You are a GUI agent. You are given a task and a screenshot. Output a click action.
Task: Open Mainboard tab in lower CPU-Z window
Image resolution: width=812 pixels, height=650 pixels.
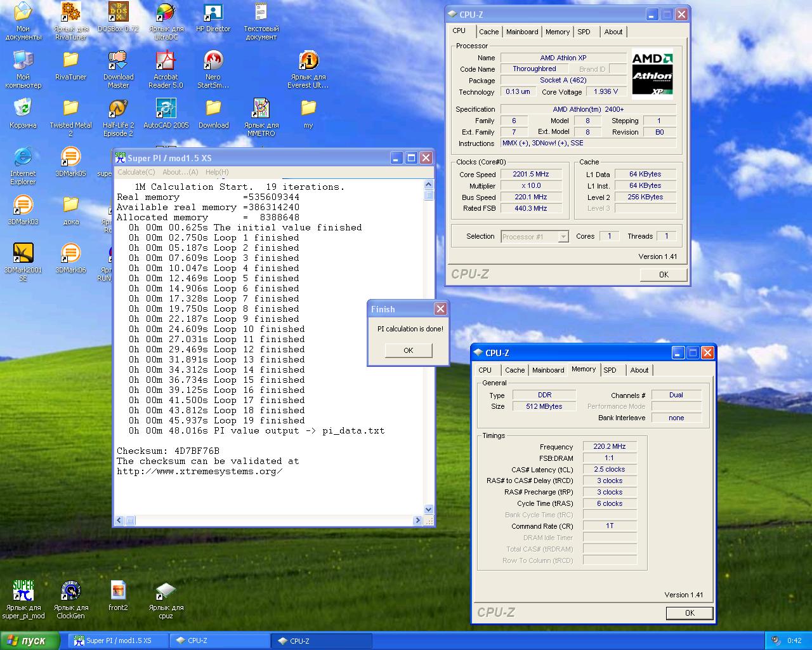click(x=548, y=370)
